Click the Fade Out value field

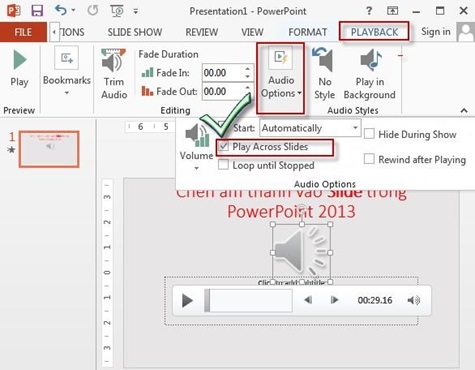(221, 91)
